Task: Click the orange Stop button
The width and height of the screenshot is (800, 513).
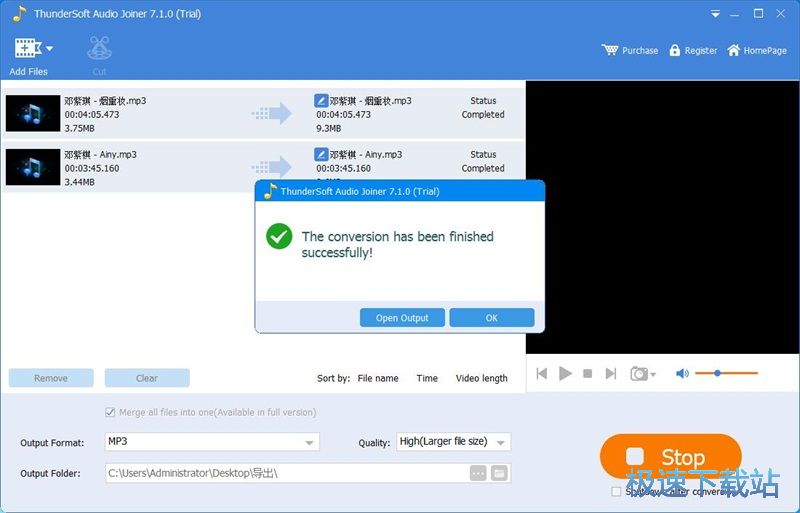Action: [670, 456]
